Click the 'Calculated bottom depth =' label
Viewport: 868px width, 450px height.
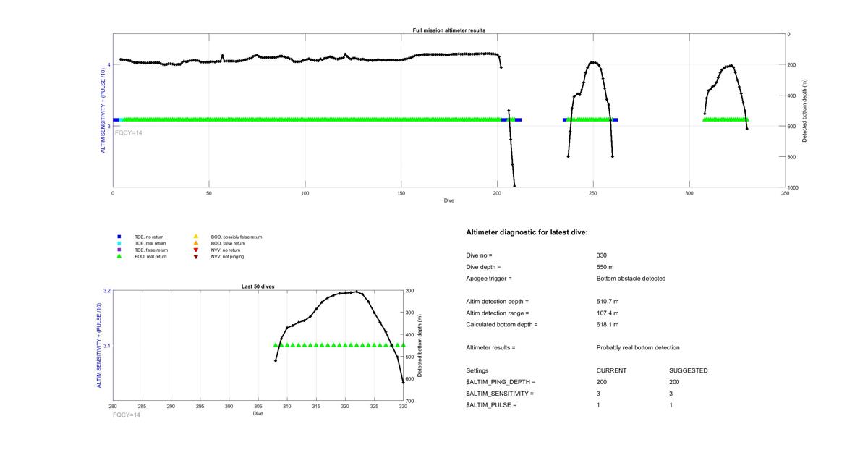(502, 325)
